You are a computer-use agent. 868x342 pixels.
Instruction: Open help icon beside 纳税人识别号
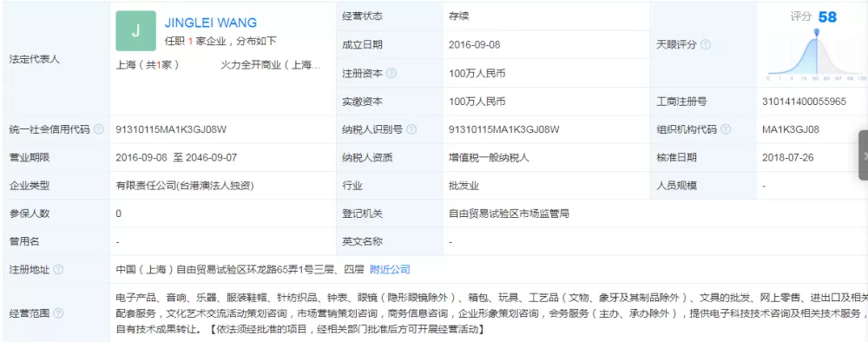pos(411,129)
